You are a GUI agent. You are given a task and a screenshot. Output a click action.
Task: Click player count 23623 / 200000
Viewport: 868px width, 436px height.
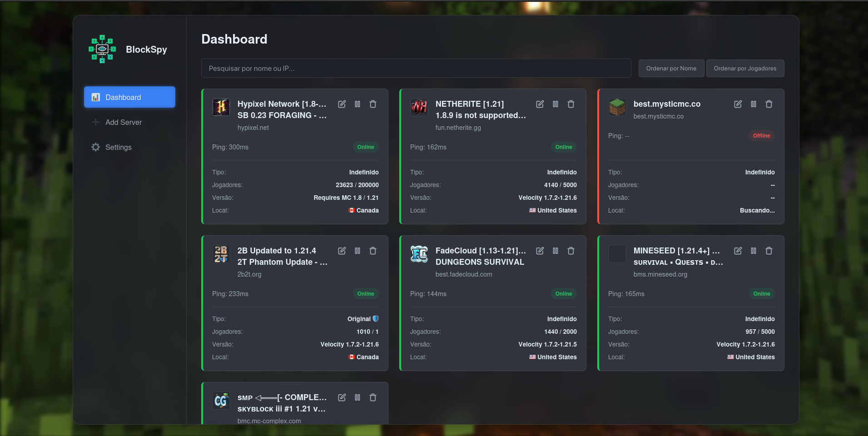click(357, 185)
